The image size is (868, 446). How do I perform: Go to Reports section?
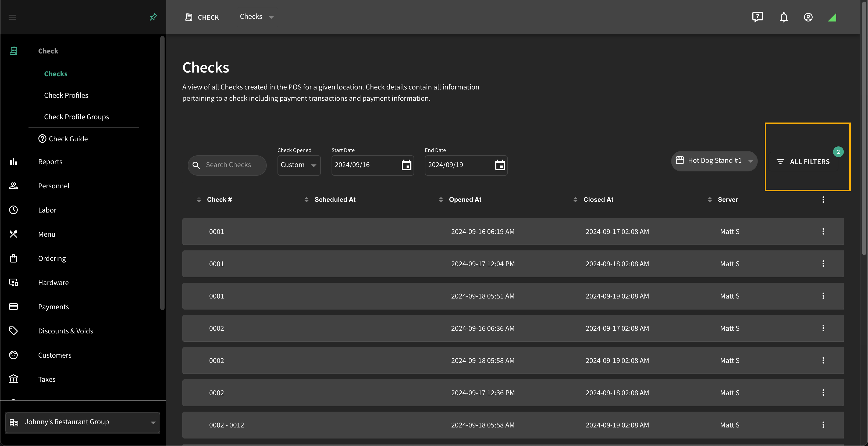50,161
